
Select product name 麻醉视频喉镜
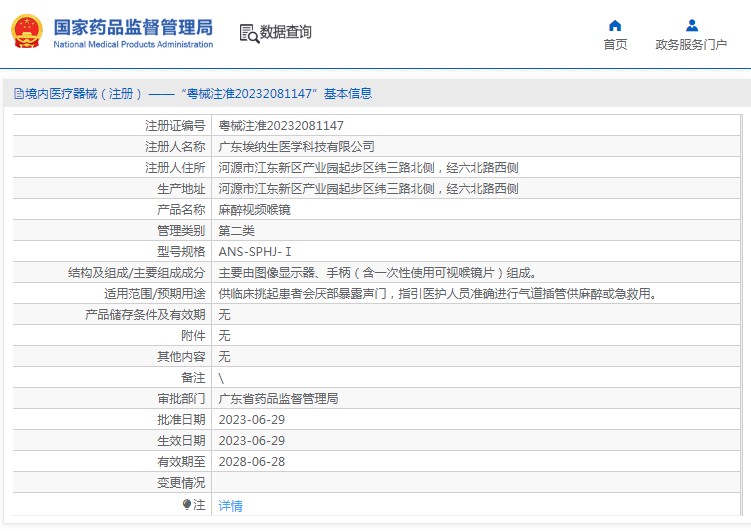pyautogui.click(x=254, y=210)
